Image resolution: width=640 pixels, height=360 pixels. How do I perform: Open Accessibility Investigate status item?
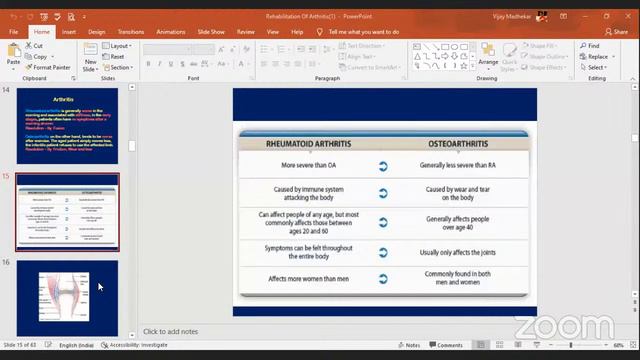134,345
